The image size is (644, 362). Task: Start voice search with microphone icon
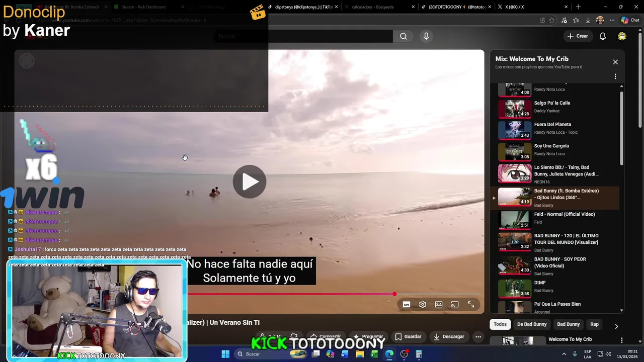pyautogui.click(x=426, y=36)
